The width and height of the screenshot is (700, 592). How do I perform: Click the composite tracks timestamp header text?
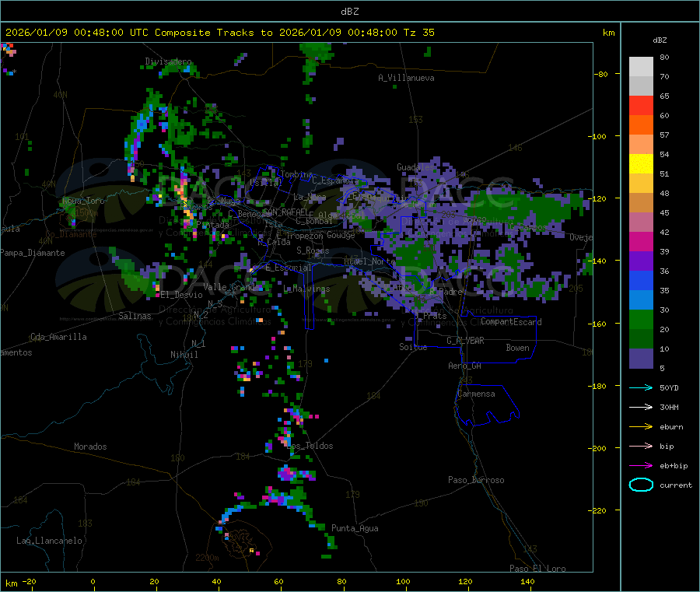coord(219,33)
